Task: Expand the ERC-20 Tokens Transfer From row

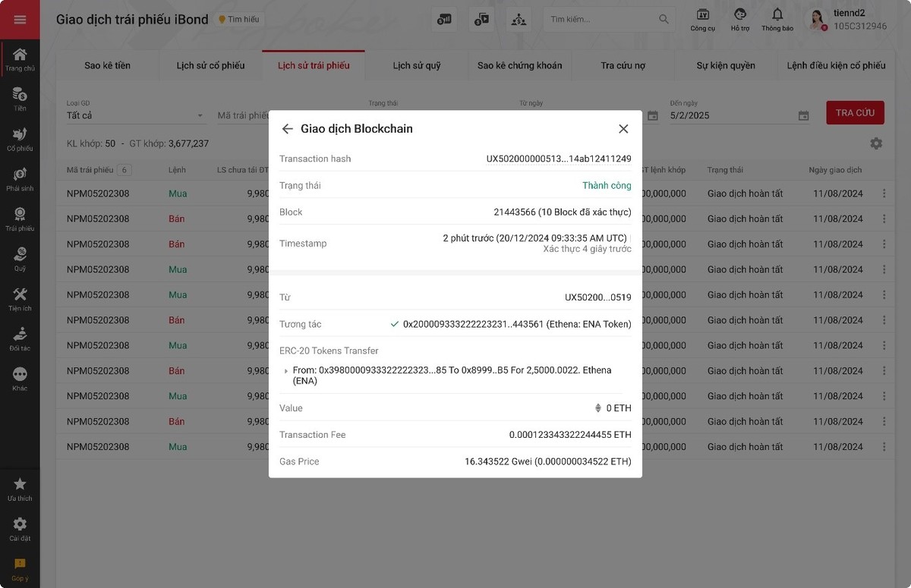Action: click(x=286, y=371)
